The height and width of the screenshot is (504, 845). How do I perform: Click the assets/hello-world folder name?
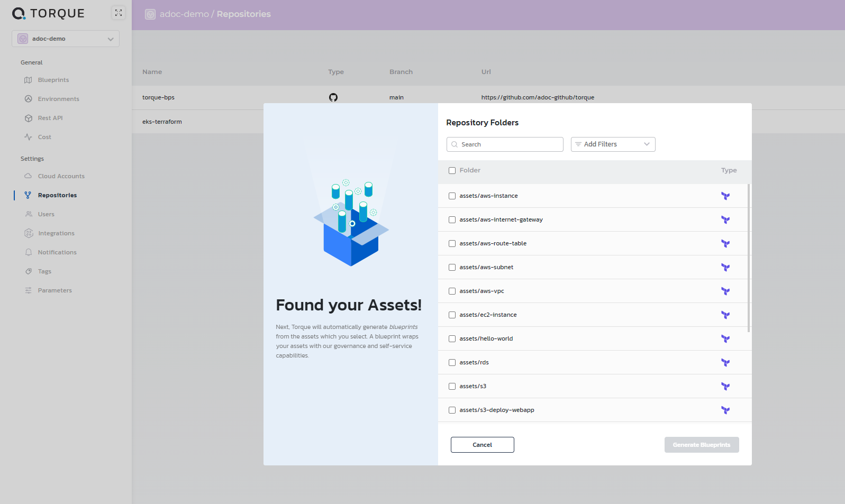[x=486, y=338]
